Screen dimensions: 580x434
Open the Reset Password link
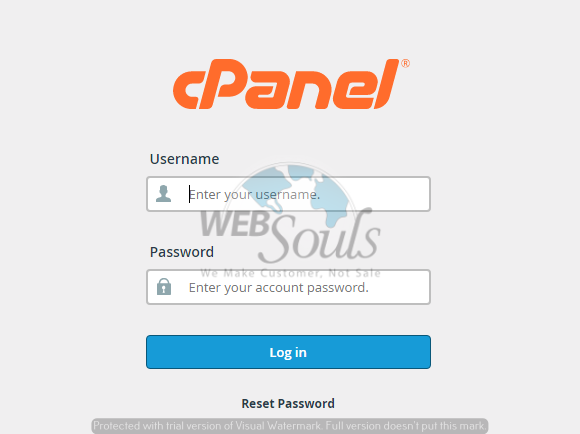[x=288, y=403]
